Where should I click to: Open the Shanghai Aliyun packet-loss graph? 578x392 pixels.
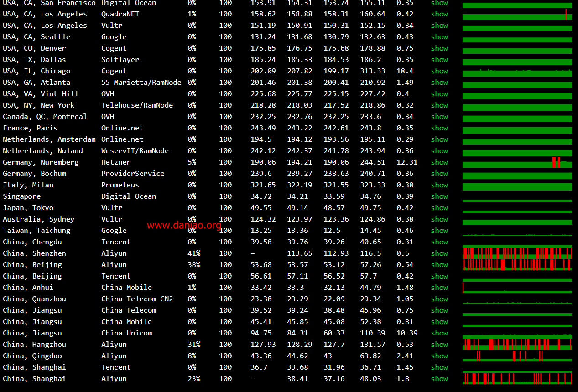(517, 379)
